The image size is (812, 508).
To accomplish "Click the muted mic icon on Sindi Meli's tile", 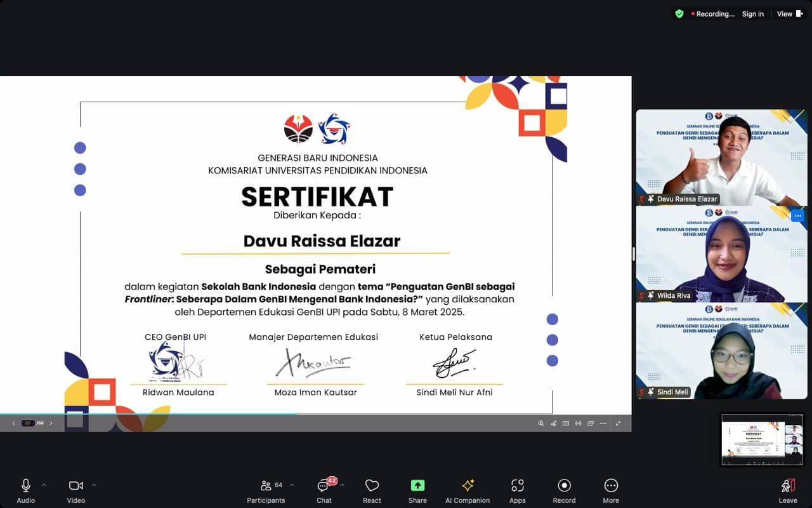I will [x=642, y=392].
